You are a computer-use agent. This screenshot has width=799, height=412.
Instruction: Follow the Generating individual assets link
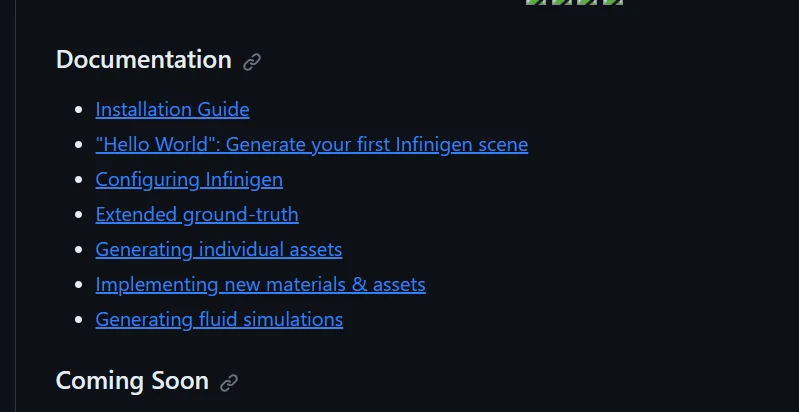[219, 249]
